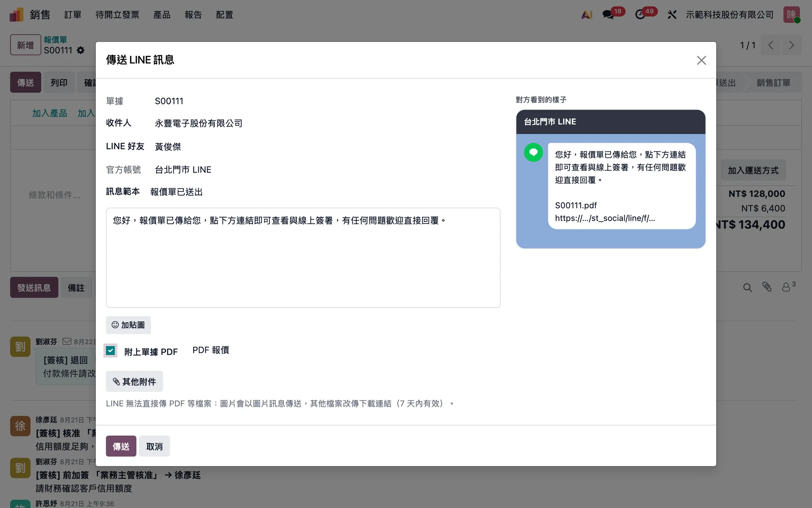
Task: Open attachments via the paperclip icon in chatter
Action: pos(767,287)
